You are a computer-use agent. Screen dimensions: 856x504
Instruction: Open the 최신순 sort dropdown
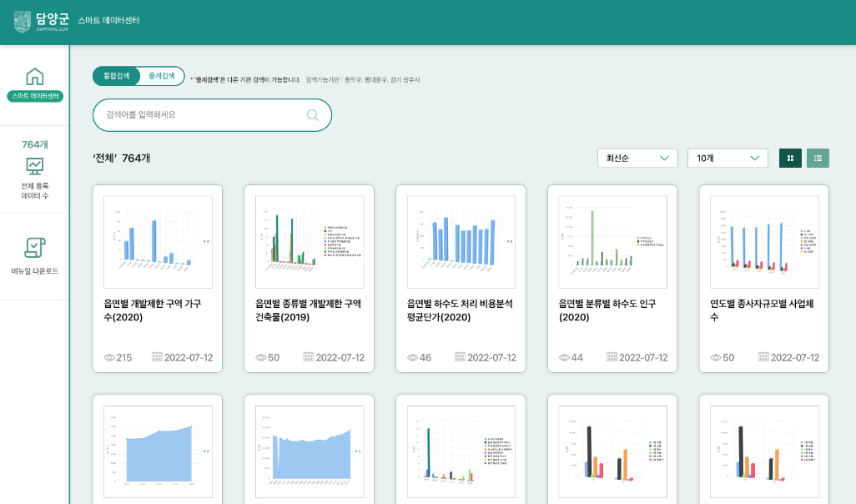point(637,158)
